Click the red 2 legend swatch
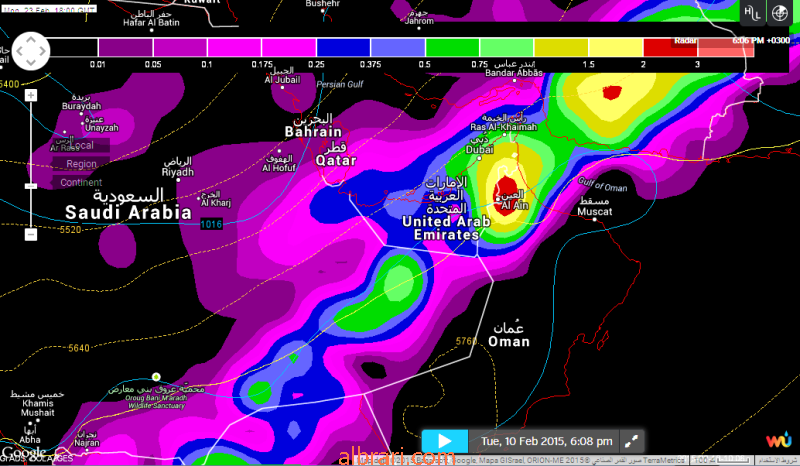Viewport: 800px width, 466px height. [x=670, y=47]
